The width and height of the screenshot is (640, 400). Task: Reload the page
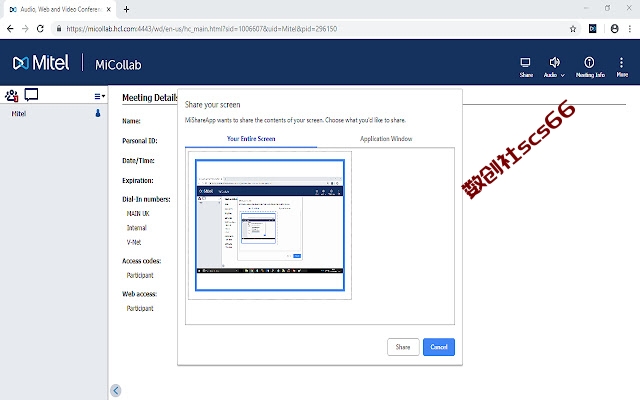40,29
